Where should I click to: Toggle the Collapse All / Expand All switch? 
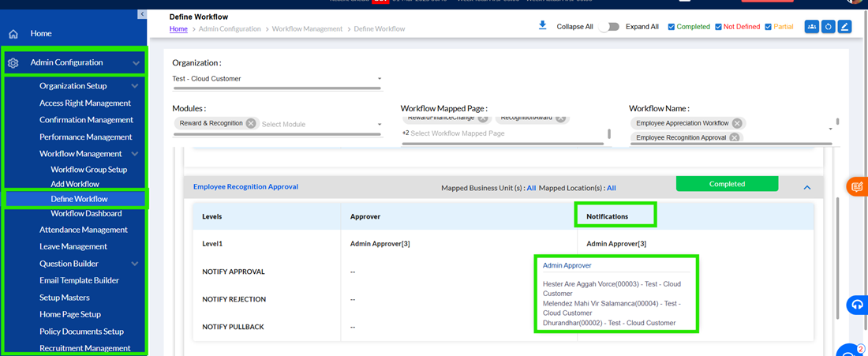609,27
